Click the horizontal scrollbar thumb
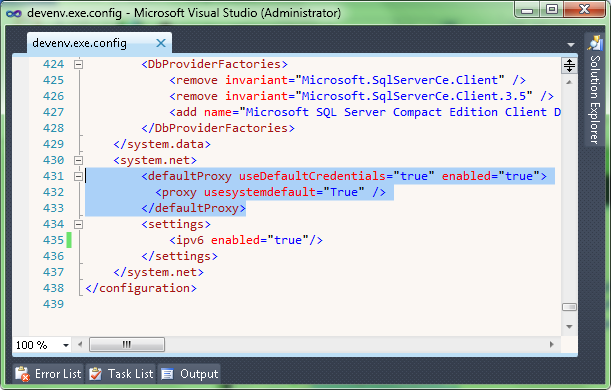 pyautogui.click(x=127, y=345)
